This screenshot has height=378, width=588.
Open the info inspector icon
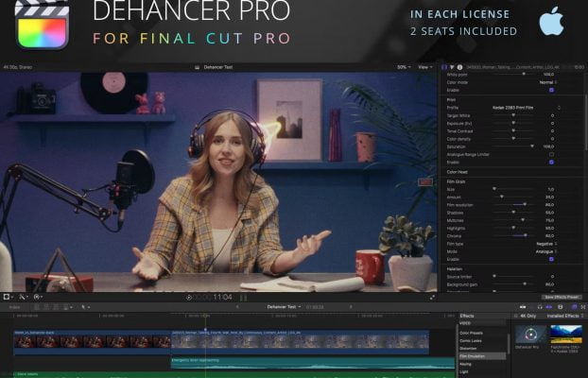(459, 67)
